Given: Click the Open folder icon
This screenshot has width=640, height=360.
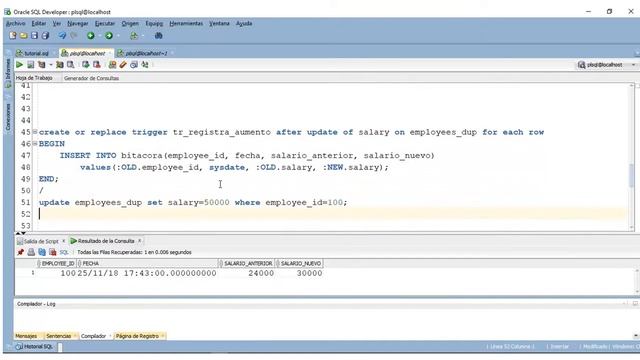Looking at the screenshot, I should point(24,36).
